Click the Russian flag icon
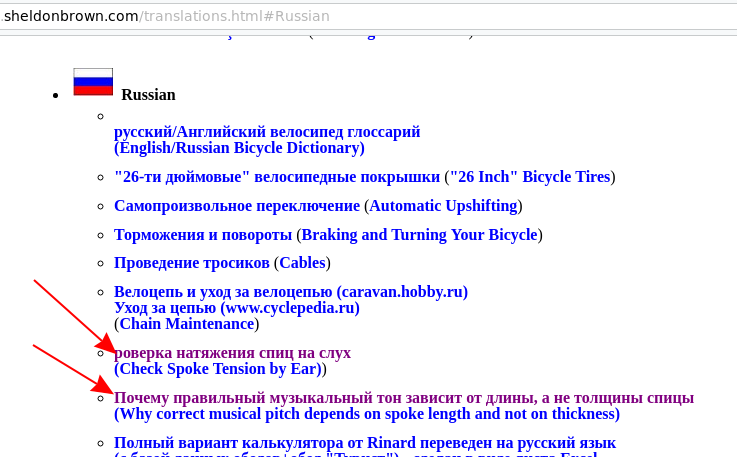The height and width of the screenshot is (457, 737). point(93,82)
